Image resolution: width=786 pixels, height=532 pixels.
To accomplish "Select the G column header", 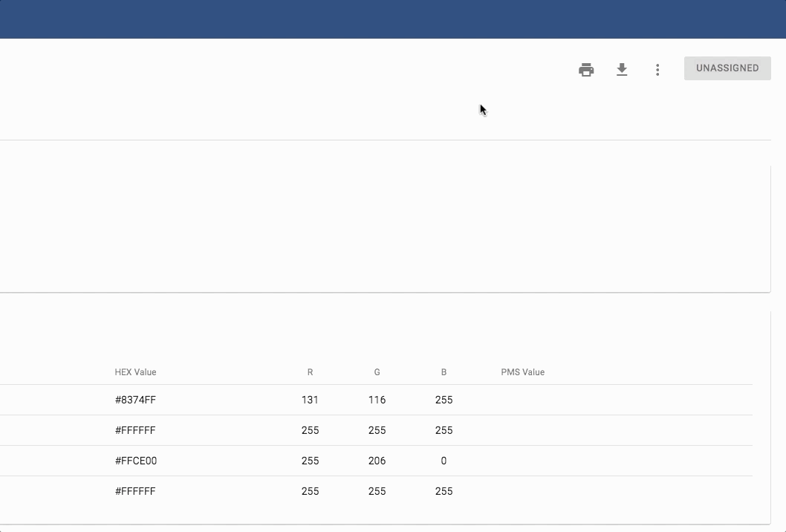I will 377,372.
